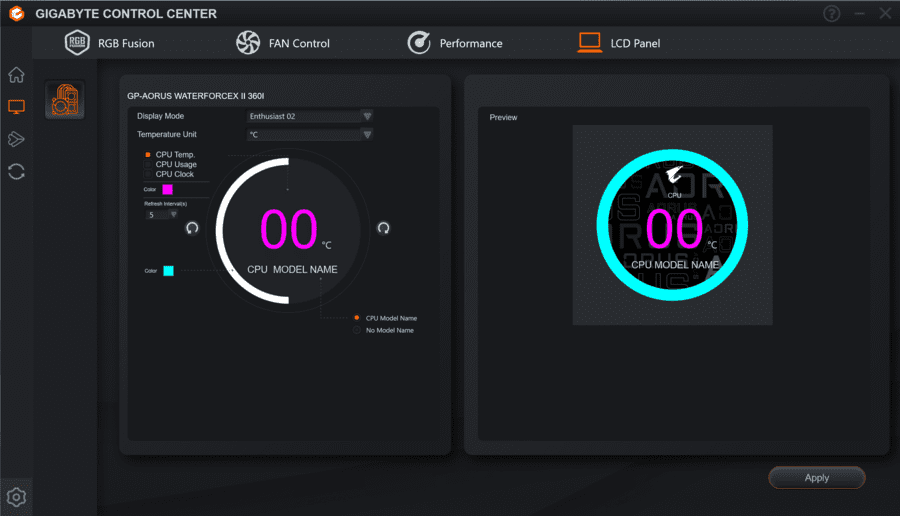Select the CPU Usage option

[x=170, y=164]
